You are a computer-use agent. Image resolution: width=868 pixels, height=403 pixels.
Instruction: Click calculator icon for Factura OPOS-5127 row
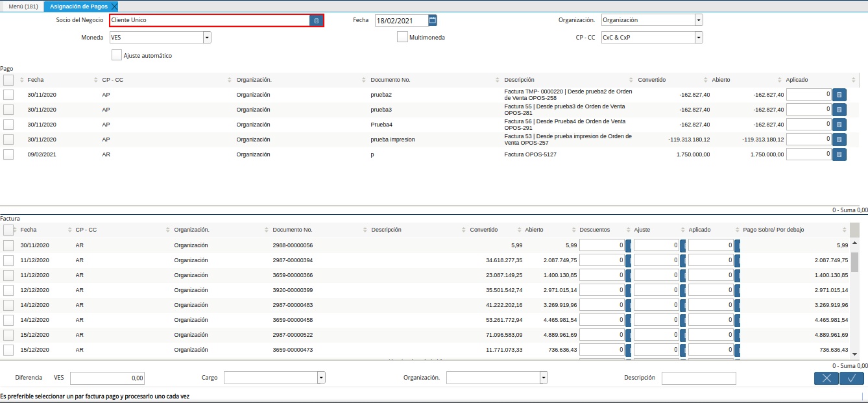click(x=839, y=154)
